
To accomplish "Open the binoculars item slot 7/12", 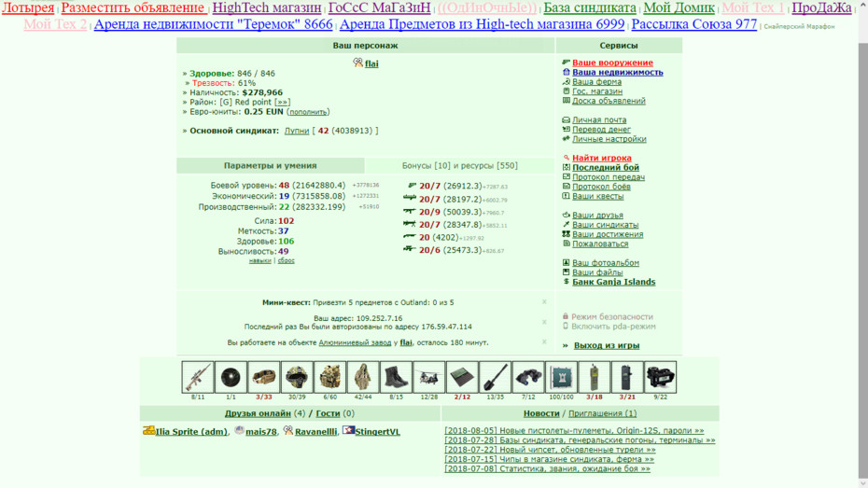I will coord(528,377).
